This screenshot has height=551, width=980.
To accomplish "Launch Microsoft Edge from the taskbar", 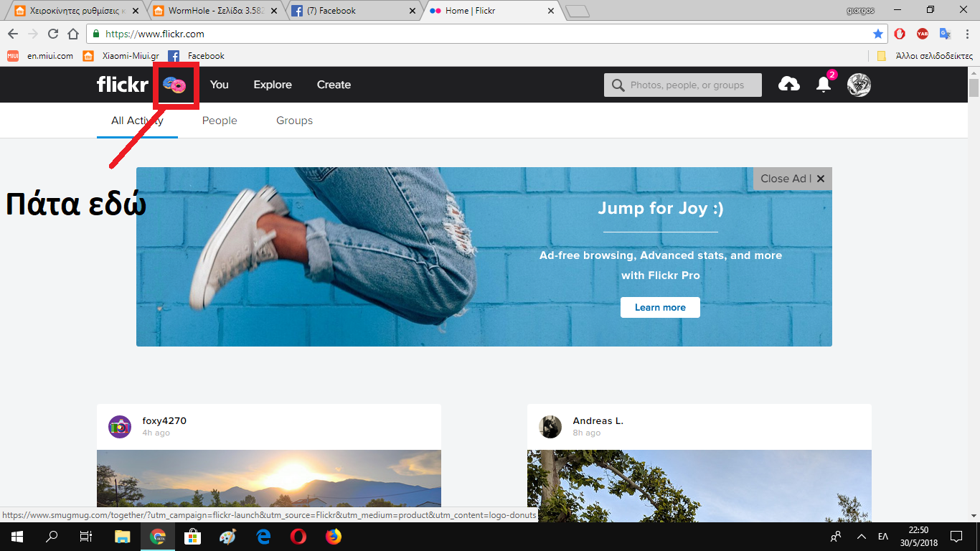I will (263, 536).
